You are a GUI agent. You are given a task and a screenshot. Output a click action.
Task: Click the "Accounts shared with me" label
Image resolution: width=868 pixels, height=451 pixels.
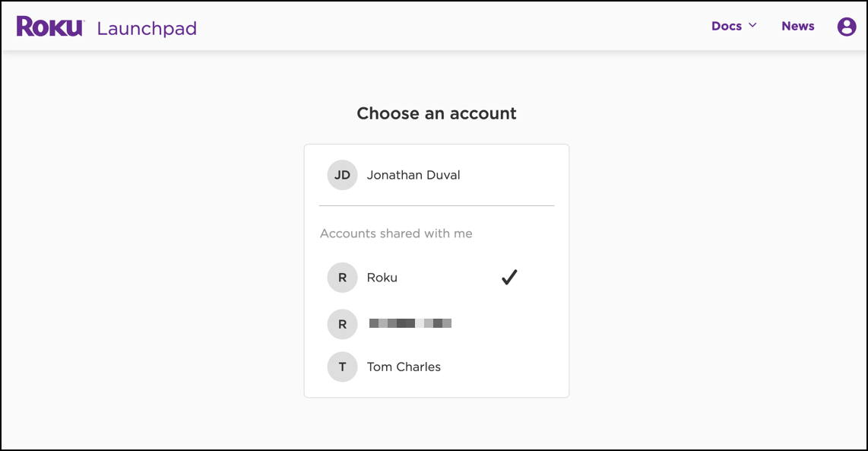coord(396,233)
